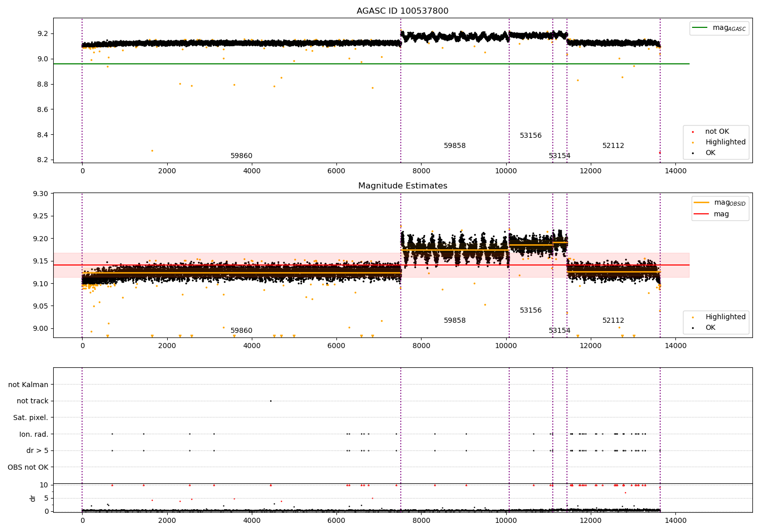Image resolution: width=760 pixels, height=532 pixels.
Task: Click x-axis tick 4000 under the middle plot
Action: [252, 346]
